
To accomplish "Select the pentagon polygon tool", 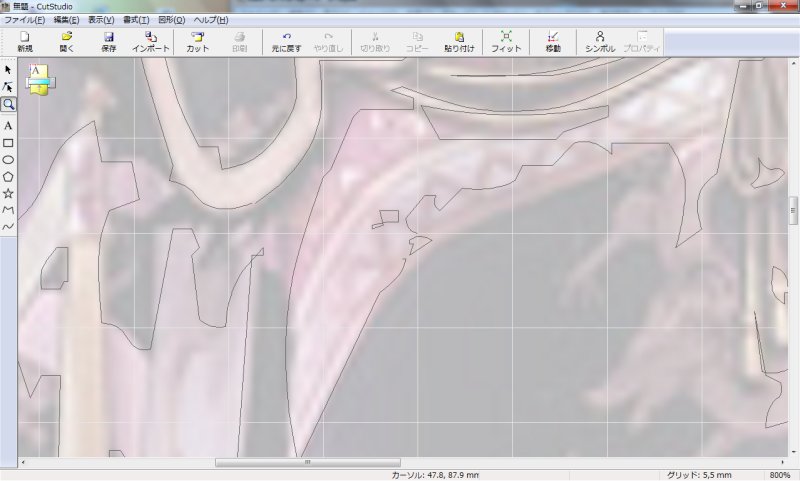I will (x=8, y=176).
